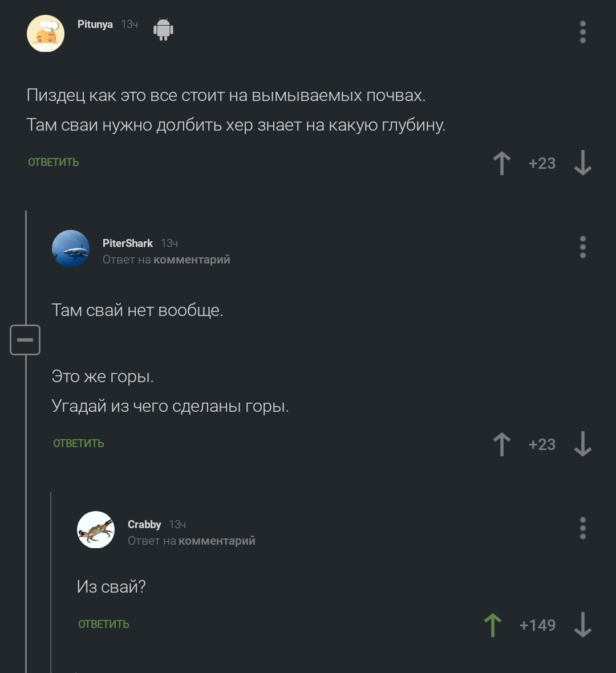This screenshot has height=673, width=616.
Task: Open three-dot menu on Crabby's comment
Action: (582, 528)
